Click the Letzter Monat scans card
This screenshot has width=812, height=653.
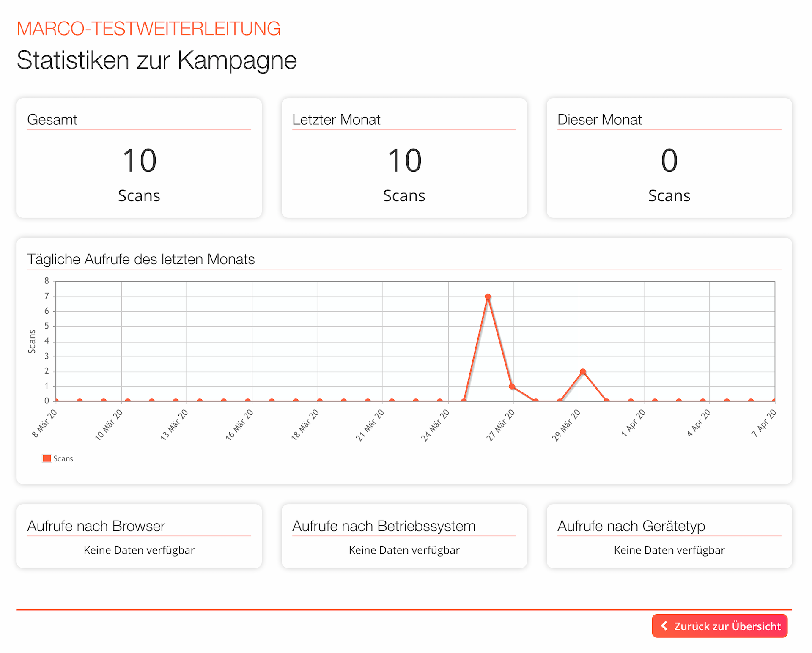(404, 158)
